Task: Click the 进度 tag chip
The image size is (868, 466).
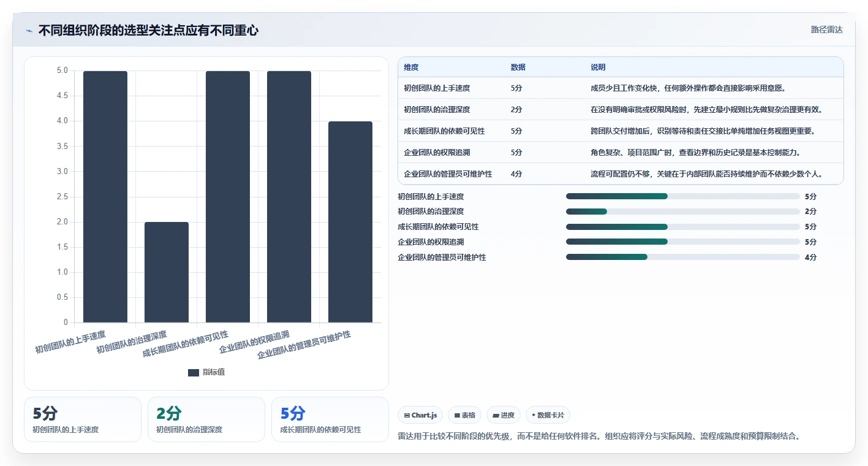Action: pyautogui.click(x=504, y=415)
